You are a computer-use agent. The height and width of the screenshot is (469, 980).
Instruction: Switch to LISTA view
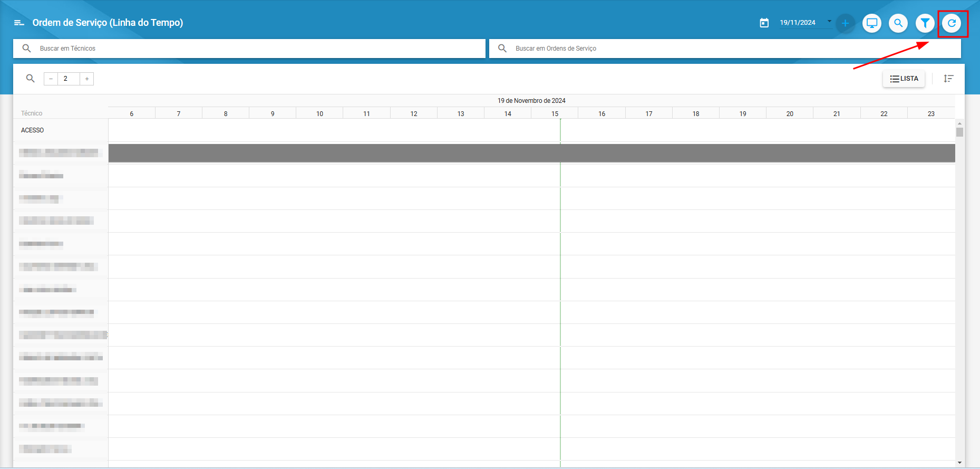[904, 79]
